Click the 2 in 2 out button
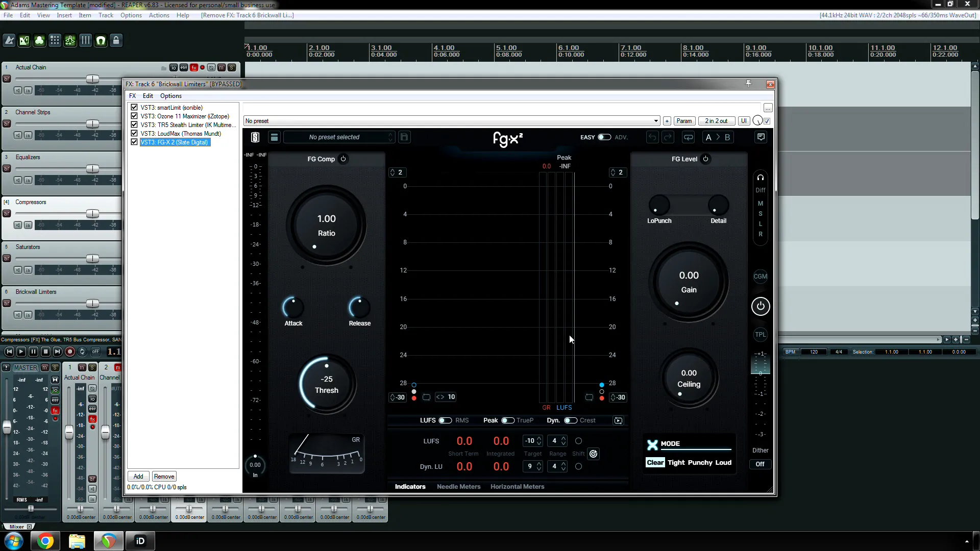 coord(716,121)
